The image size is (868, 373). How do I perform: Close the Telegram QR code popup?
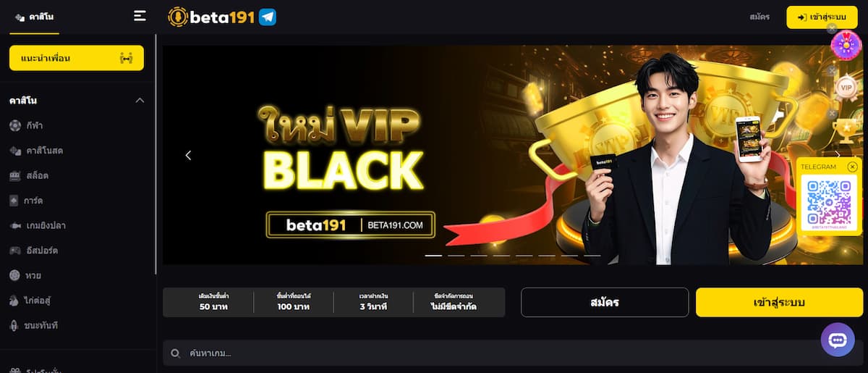[x=852, y=167]
